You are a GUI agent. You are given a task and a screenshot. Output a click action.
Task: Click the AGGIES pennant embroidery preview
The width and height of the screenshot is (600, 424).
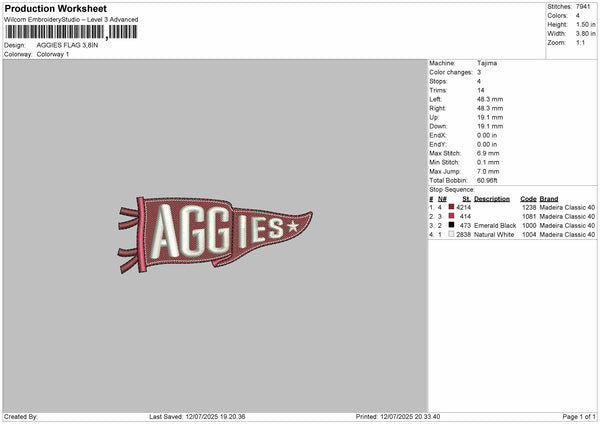215,234
